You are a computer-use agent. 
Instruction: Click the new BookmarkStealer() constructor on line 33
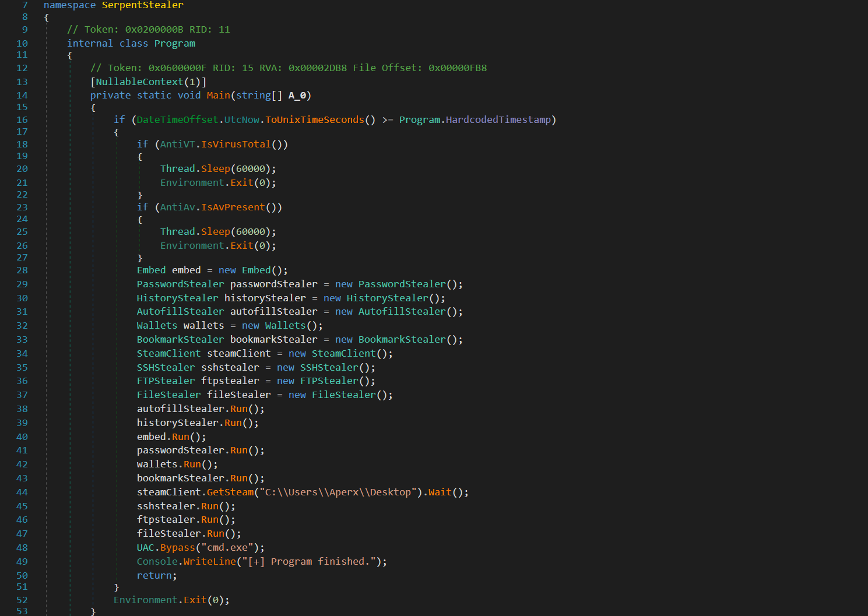tap(399, 340)
